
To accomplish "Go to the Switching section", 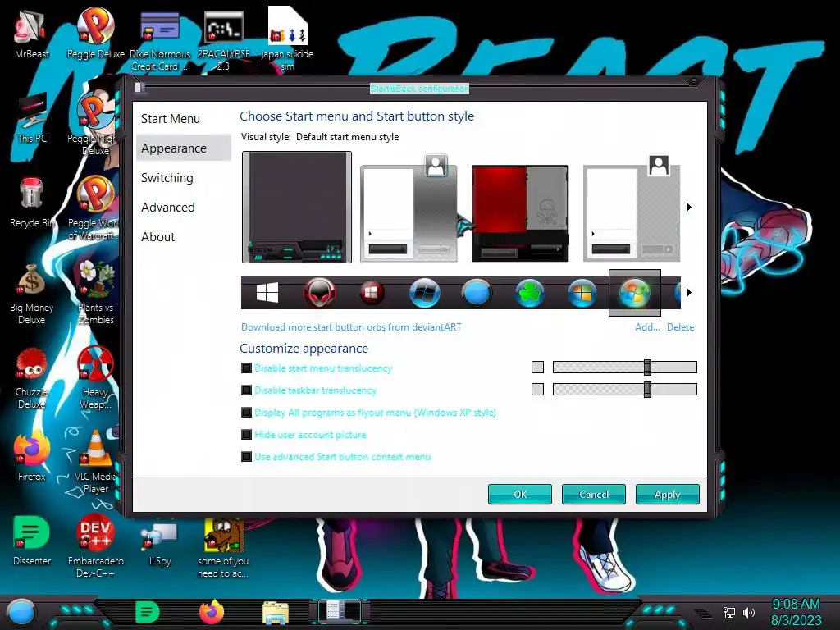I will tap(167, 178).
